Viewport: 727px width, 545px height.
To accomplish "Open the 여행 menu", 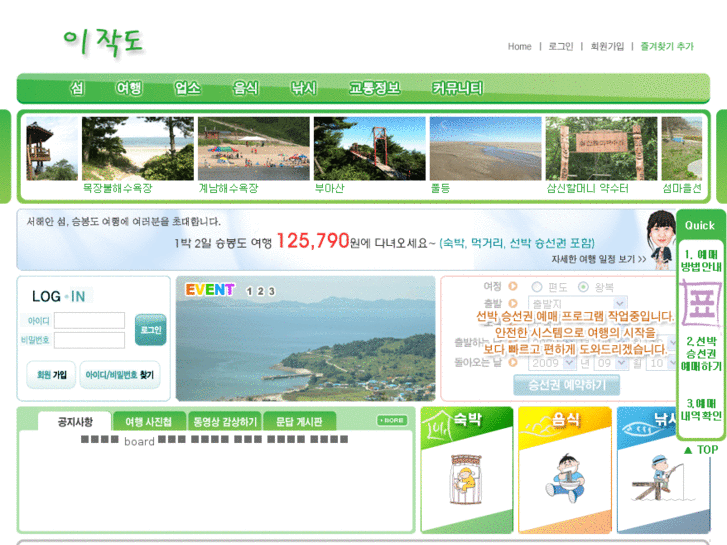I will (129, 88).
